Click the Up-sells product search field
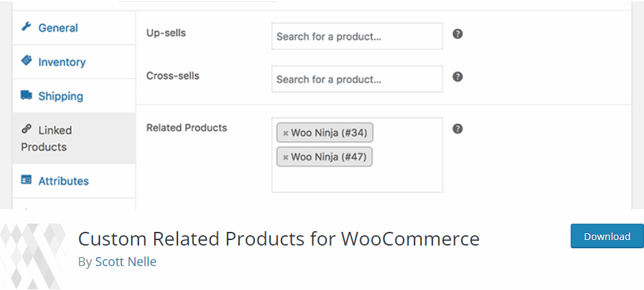The height and width of the screenshot is (290, 644). click(357, 36)
